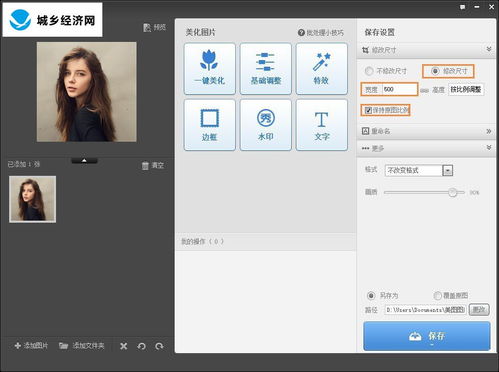Viewport: 499px width, 372px height.
Task: Select the added photo thumbnail in list
Action: point(33,199)
